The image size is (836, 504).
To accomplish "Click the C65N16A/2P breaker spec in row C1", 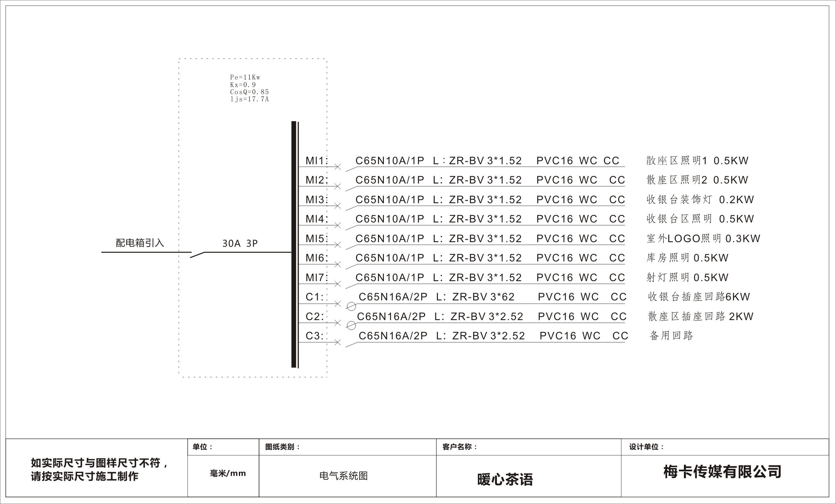I will click(393, 297).
